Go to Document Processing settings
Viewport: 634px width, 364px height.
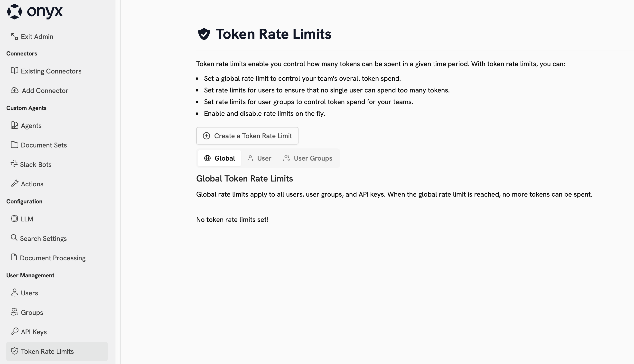(53, 258)
